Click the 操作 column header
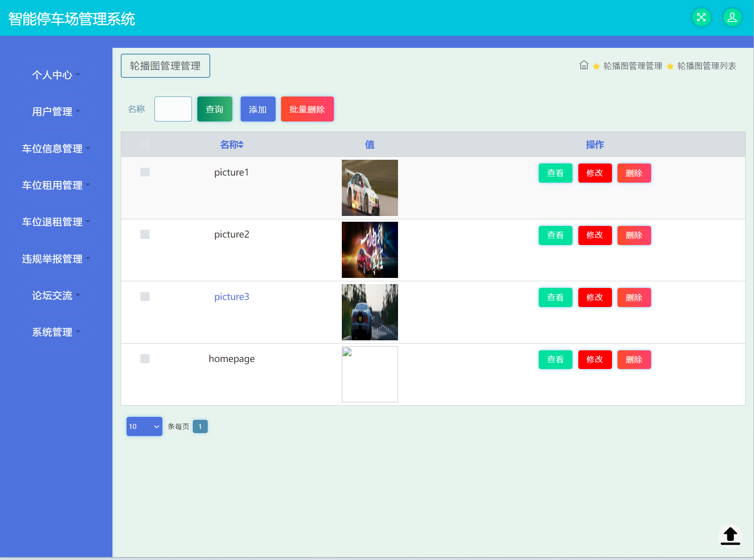Image resolution: width=754 pixels, height=560 pixels. point(595,144)
